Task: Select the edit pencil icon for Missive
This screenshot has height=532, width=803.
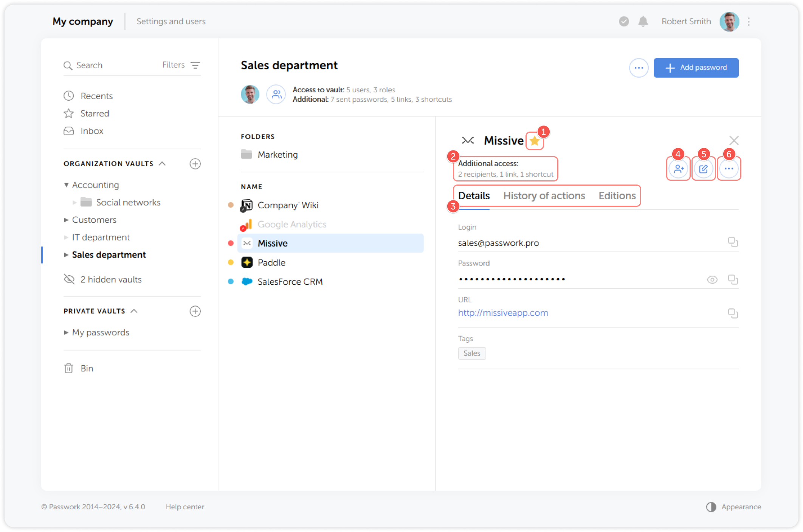Action: click(x=704, y=169)
